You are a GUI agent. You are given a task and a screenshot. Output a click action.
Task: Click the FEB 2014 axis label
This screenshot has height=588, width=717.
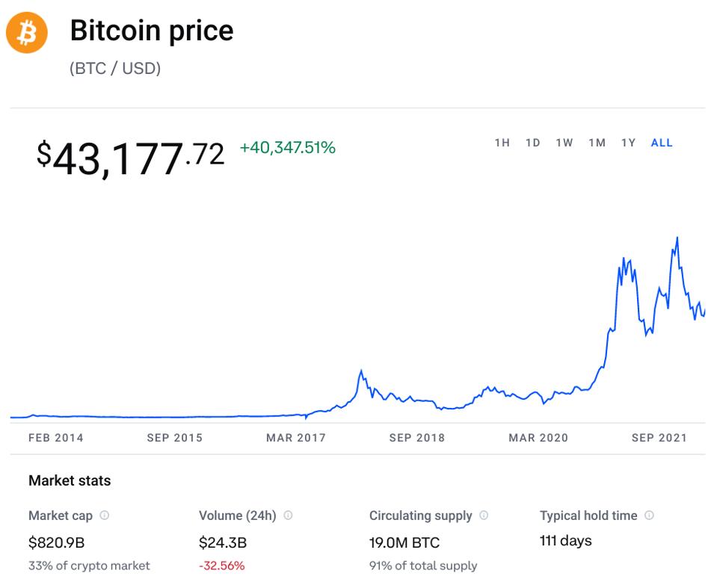pos(56,438)
